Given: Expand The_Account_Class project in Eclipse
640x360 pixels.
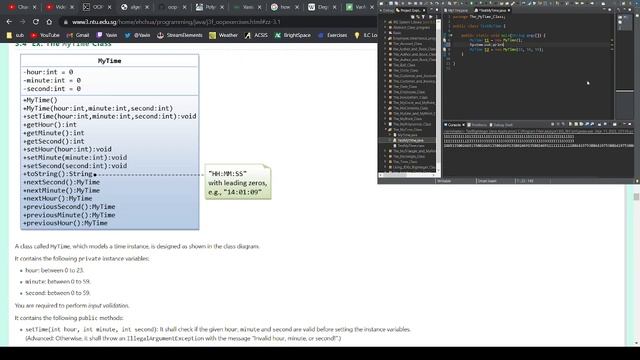Looking at the screenshot, I should coord(385,43).
